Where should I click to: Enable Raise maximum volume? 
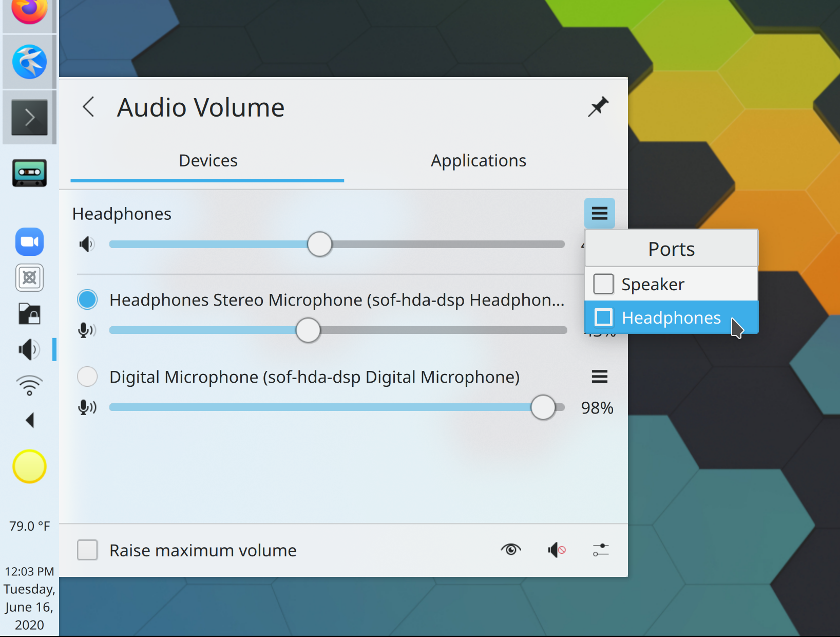point(87,550)
